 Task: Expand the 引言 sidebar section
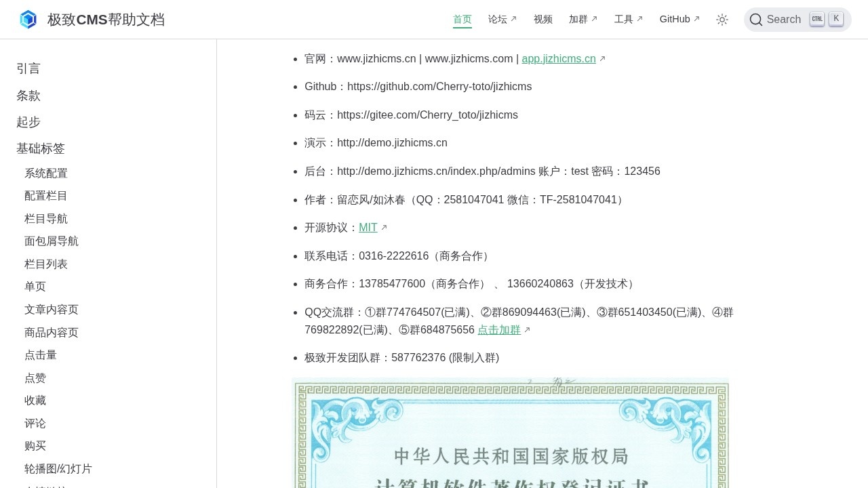point(28,68)
